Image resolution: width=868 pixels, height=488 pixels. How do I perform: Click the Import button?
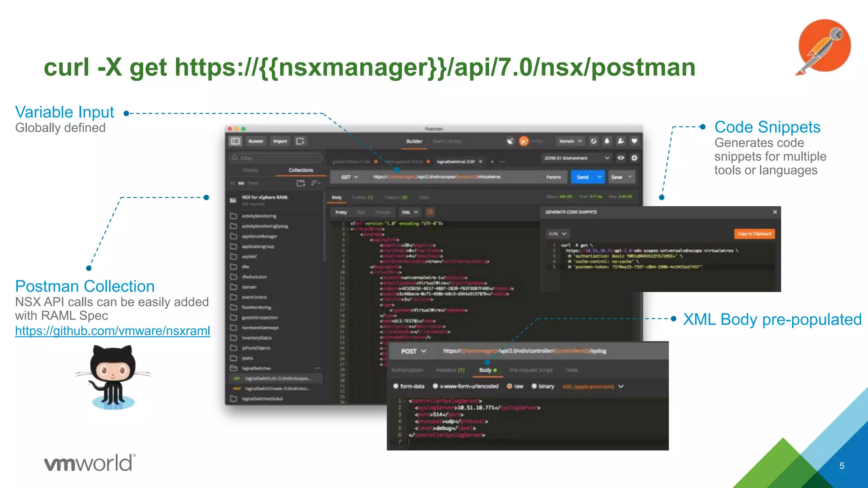click(280, 141)
